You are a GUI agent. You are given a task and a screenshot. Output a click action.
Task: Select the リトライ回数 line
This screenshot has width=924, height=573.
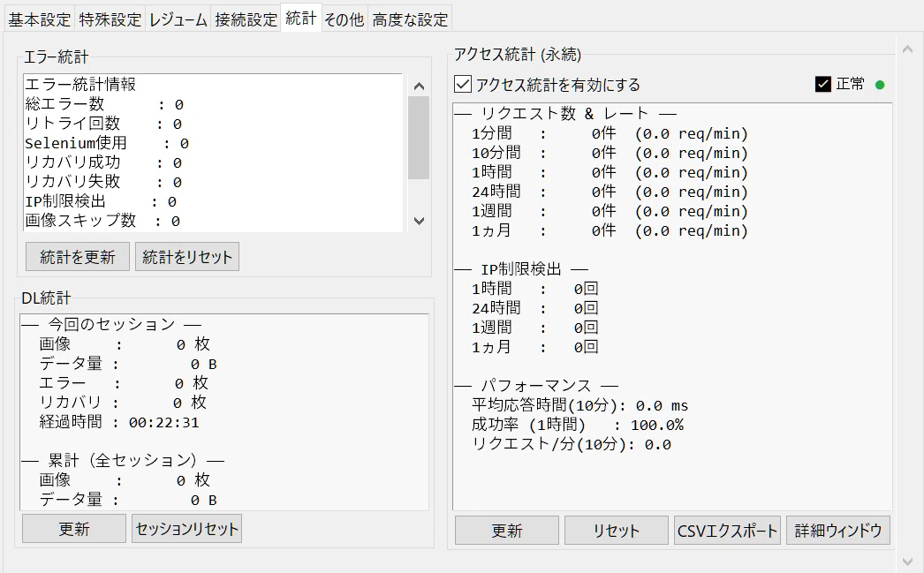103,124
